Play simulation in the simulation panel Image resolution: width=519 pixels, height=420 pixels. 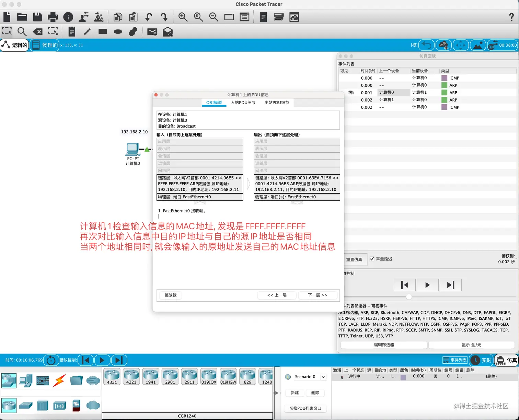pos(427,285)
